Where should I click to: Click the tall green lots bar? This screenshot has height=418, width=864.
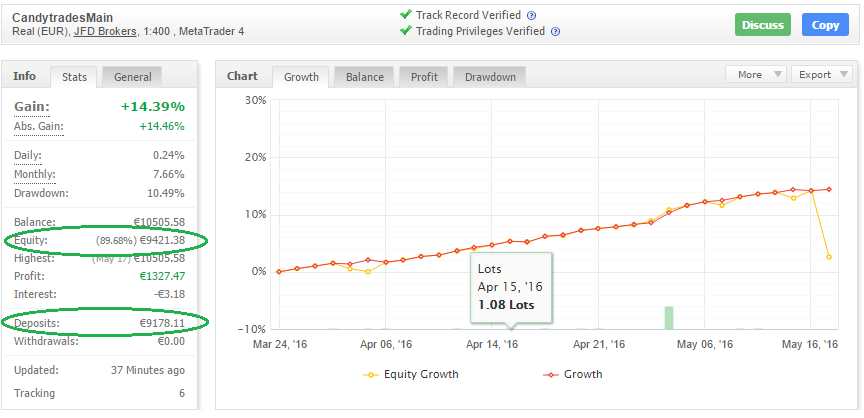tap(669, 317)
